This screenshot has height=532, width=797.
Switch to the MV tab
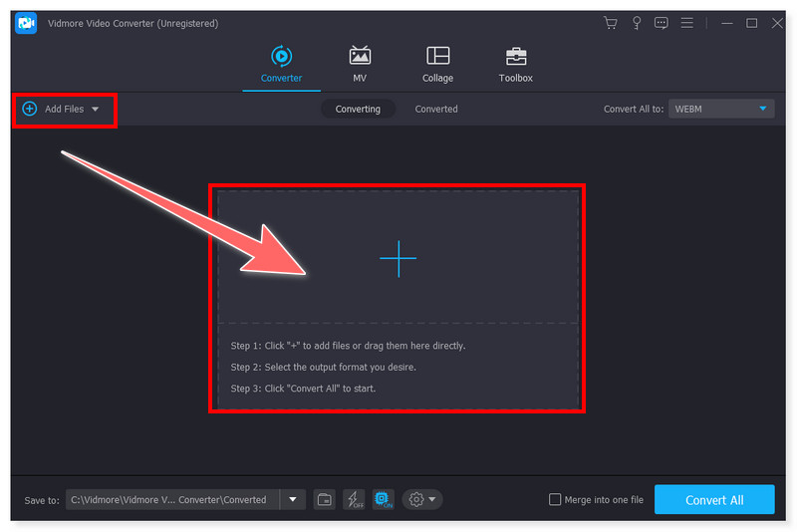(x=360, y=64)
